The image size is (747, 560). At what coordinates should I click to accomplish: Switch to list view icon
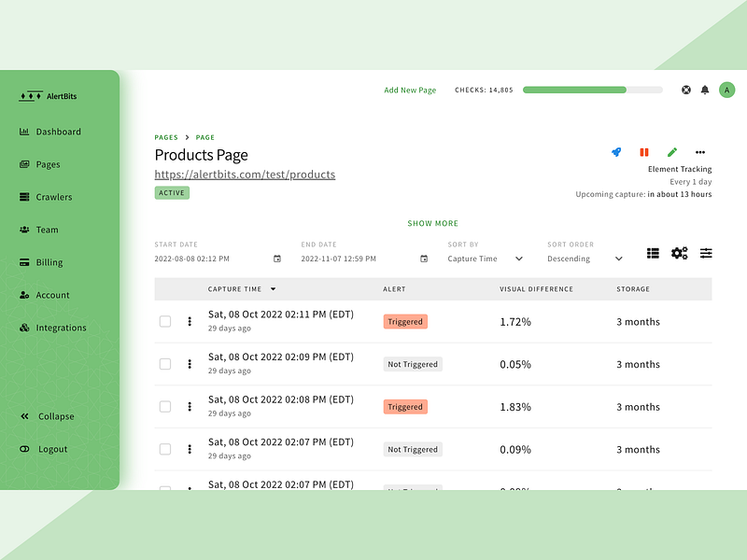[x=653, y=253]
